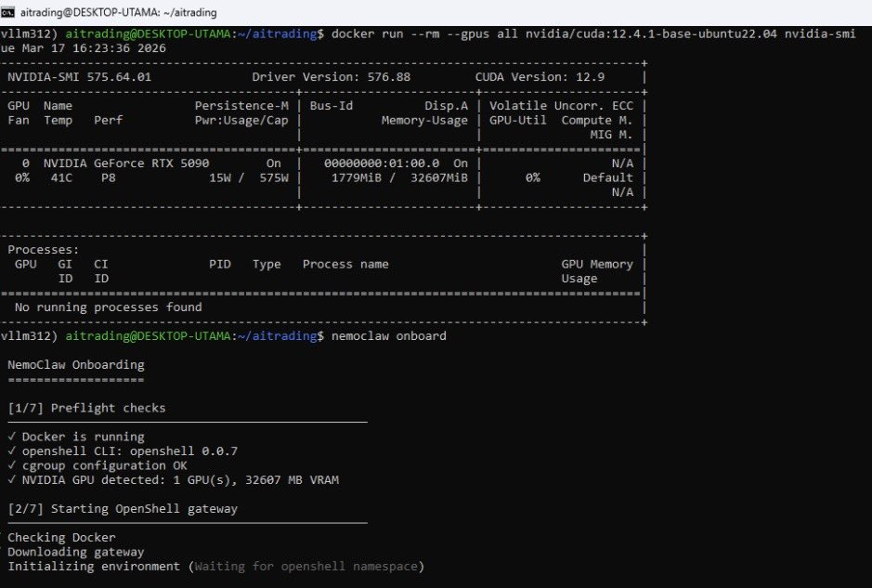Click 'No running processes found' text
This screenshot has width=872, height=588.
click(109, 307)
